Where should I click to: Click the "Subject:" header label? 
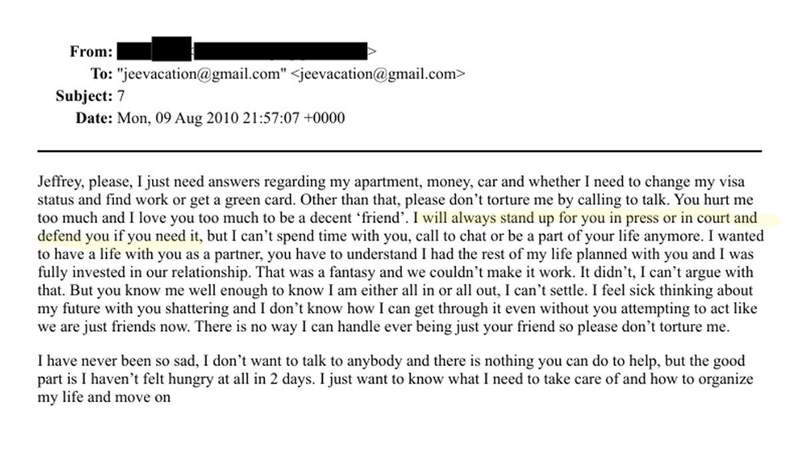point(84,96)
